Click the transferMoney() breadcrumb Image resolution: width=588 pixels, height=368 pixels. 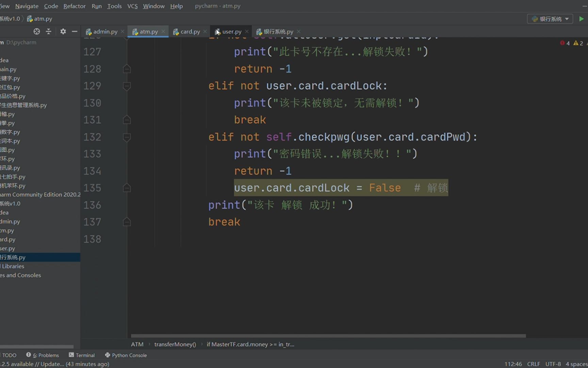tap(175, 344)
